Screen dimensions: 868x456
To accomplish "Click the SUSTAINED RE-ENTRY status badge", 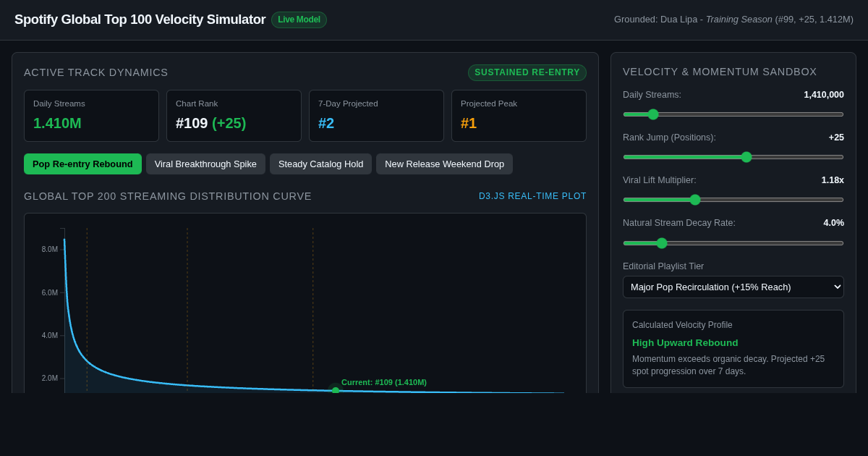I will [527, 72].
